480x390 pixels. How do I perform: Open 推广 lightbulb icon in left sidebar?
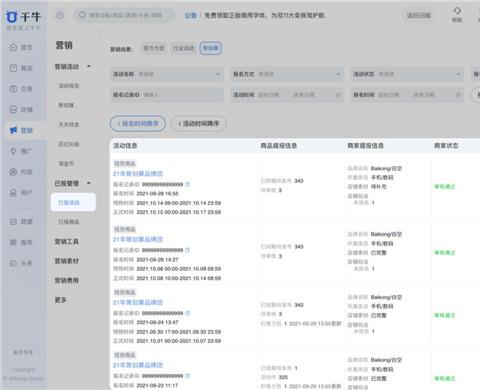[13, 151]
